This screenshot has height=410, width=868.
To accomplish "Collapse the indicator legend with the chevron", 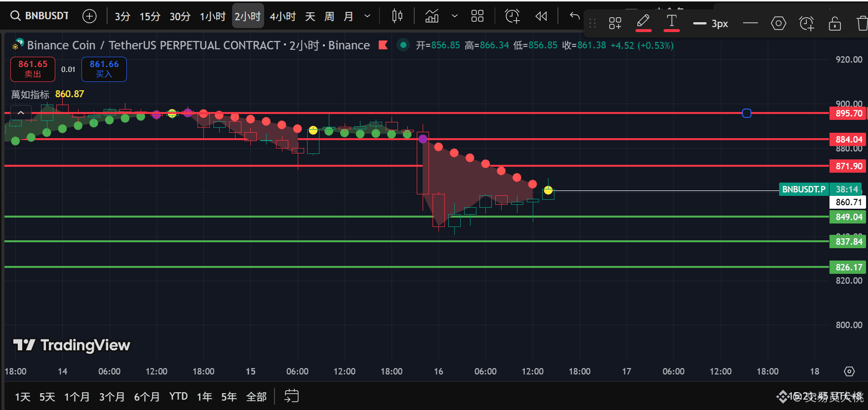I will pyautogui.click(x=21, y=113).
